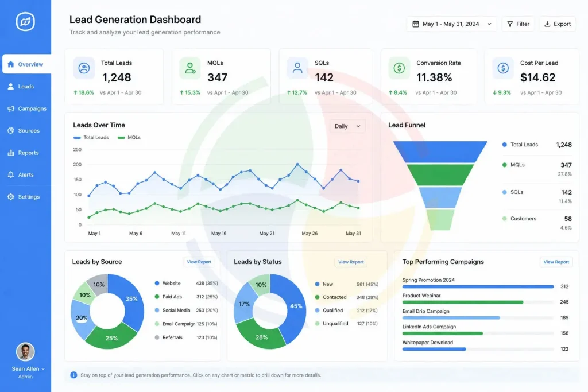The height and width of the screenshot is (392, 588).
Task: Click the Cost Per Lead $14.62 value
Action: point(537,77)
